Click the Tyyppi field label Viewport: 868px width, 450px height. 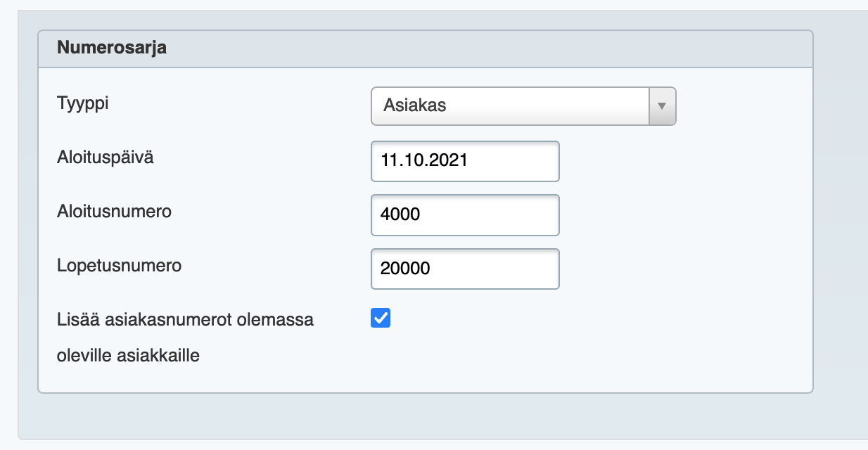click(x=83, y=103)
